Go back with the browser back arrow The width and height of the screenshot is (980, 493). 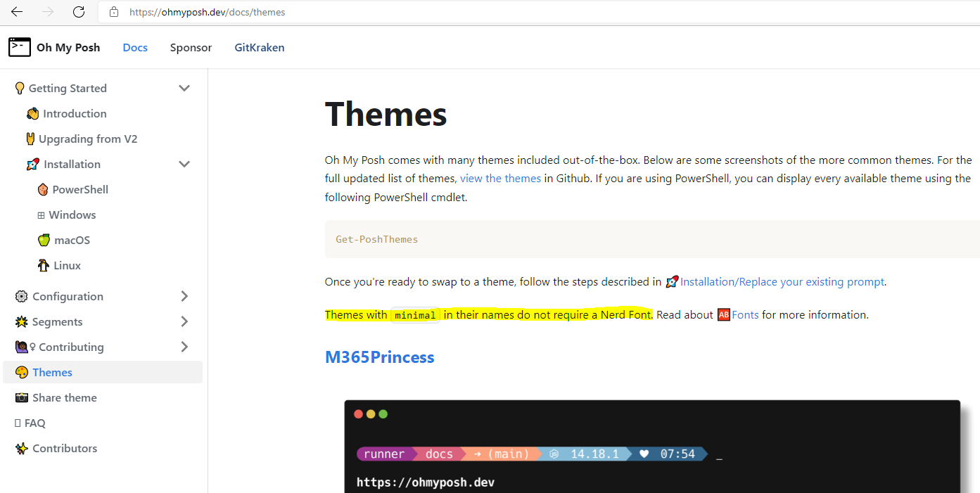(x=17, y=12)
